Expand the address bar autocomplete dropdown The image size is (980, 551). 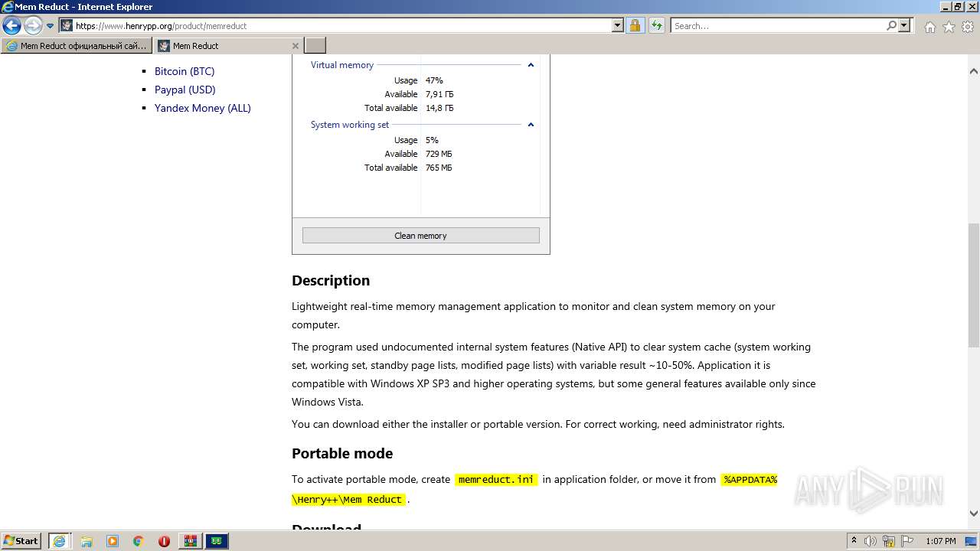point(618,26)
